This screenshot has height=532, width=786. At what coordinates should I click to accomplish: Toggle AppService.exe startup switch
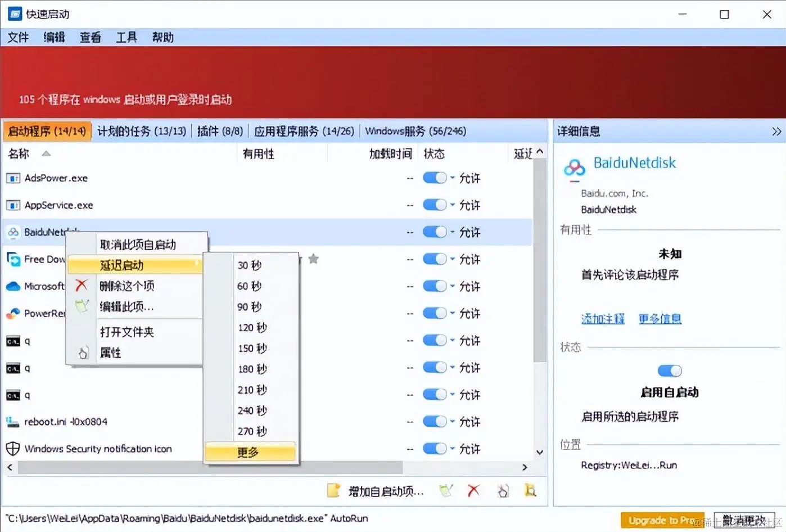click(435, 205)
